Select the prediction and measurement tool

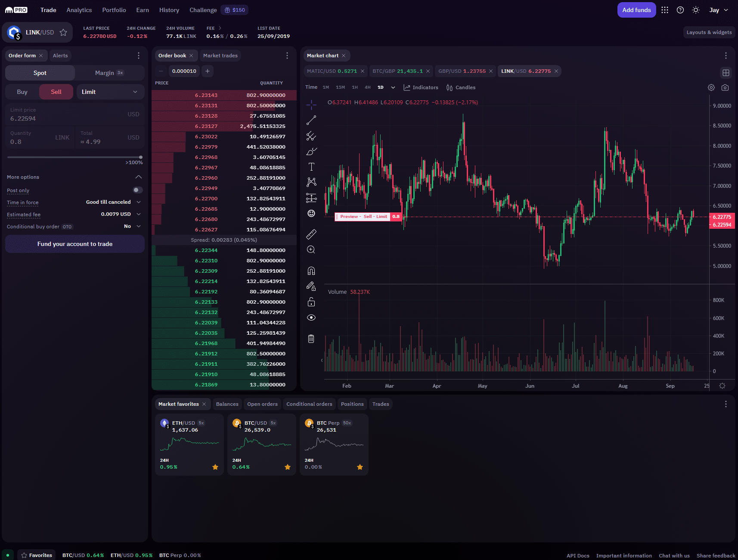pyautogui.click(x=311, y=198)
